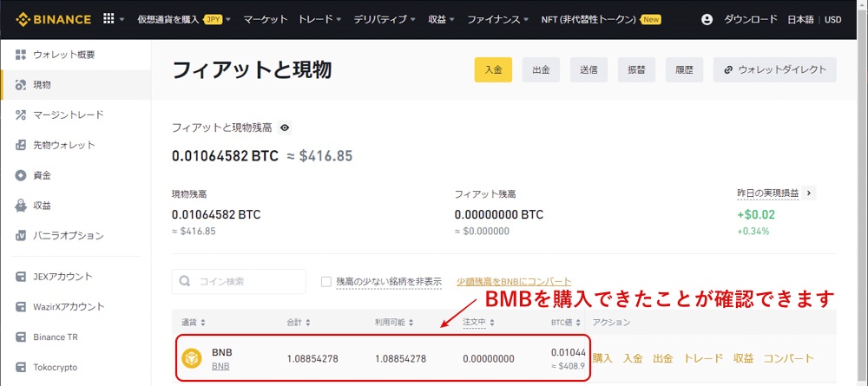The width and height of the screenshot is (868, 386).
Task: Open the デリバティブ dropdown menu
Action: [x=385, y=19]
